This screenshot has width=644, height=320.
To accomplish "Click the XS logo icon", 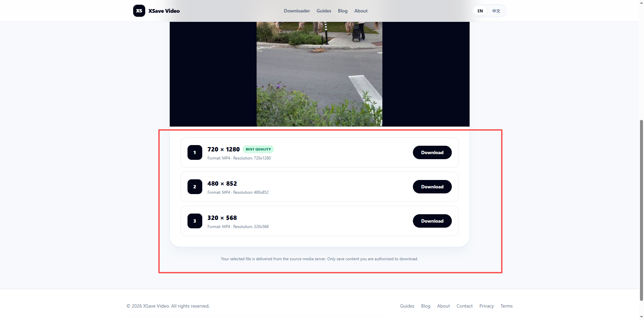I will pos(139,11).
